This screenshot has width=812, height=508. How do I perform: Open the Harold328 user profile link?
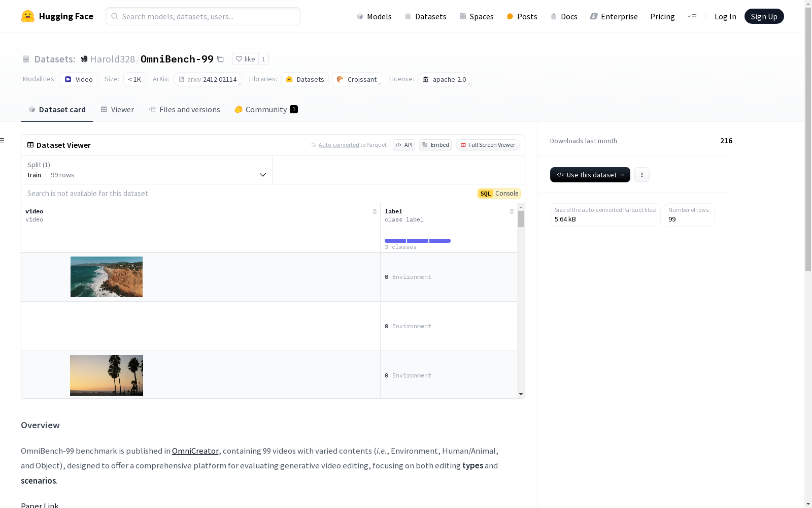112,59
